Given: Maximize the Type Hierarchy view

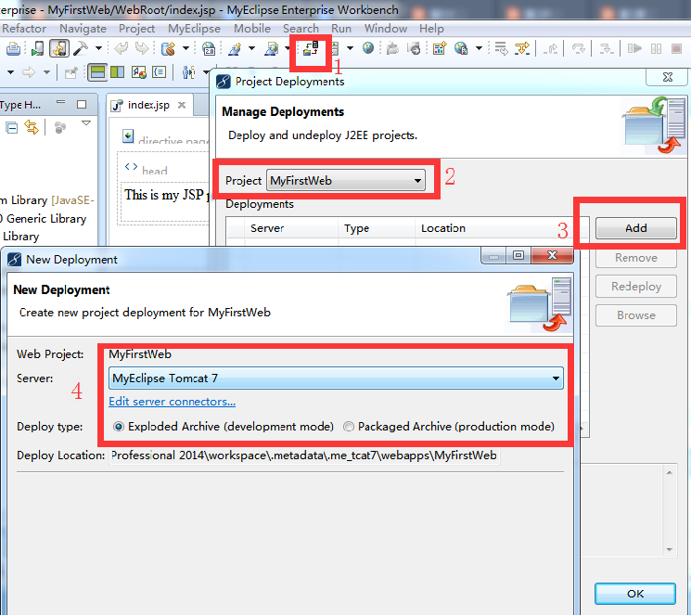Looking at the screenshot, I should tap(82, 105).
